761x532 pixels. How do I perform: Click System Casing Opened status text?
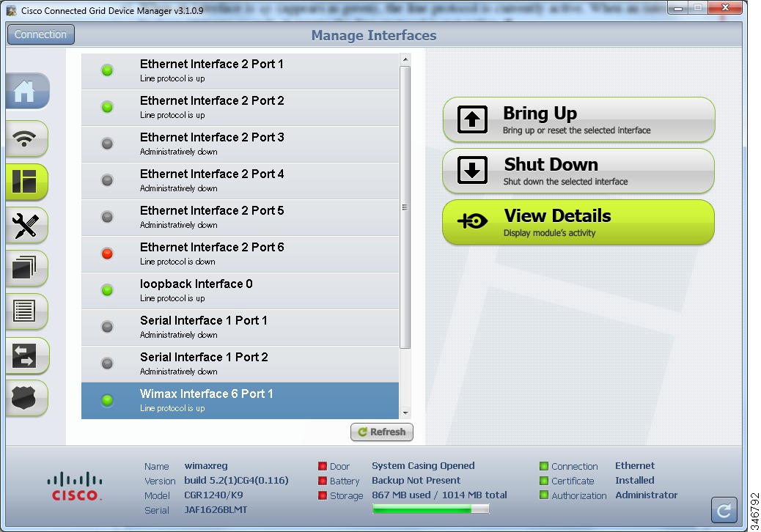point(423,465)
